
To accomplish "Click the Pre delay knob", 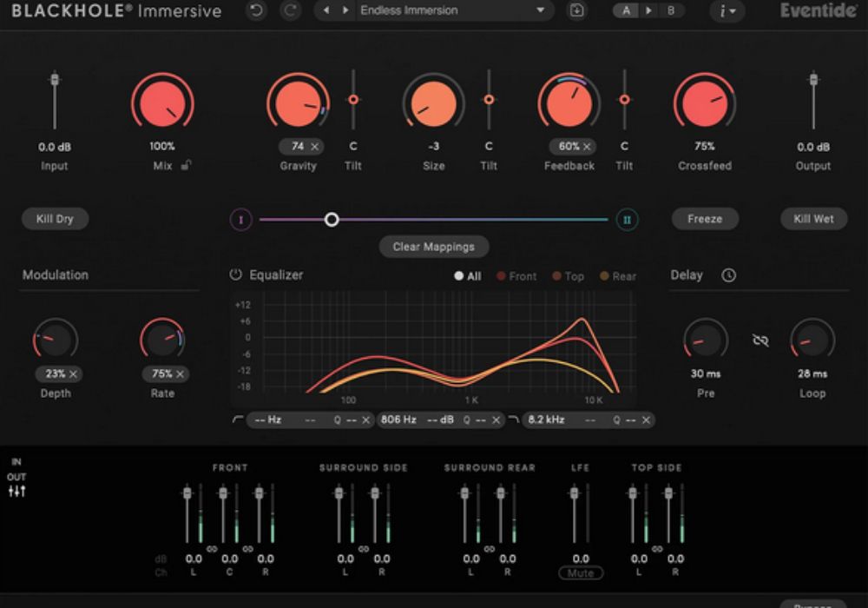I will (x=705, y=339).
